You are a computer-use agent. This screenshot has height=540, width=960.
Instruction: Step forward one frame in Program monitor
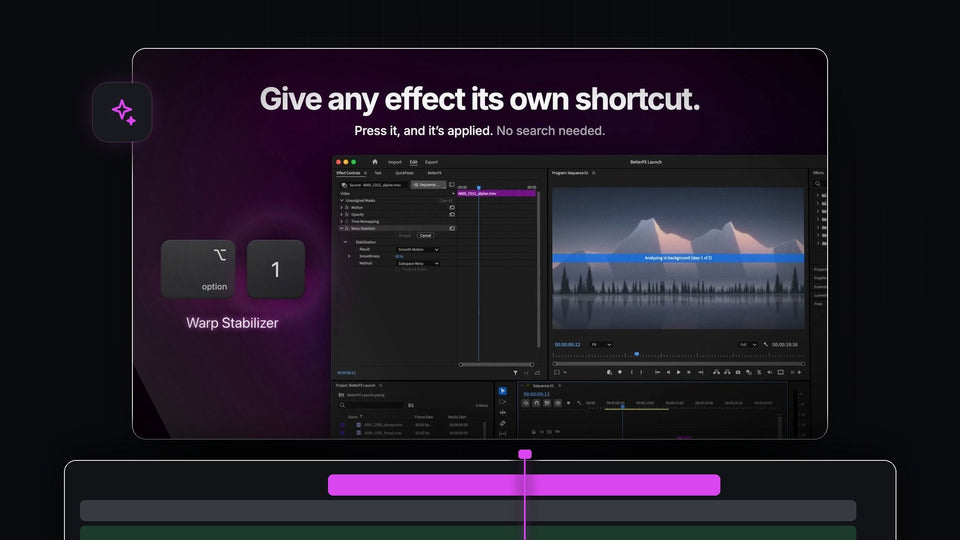click(x=689, y=372)
